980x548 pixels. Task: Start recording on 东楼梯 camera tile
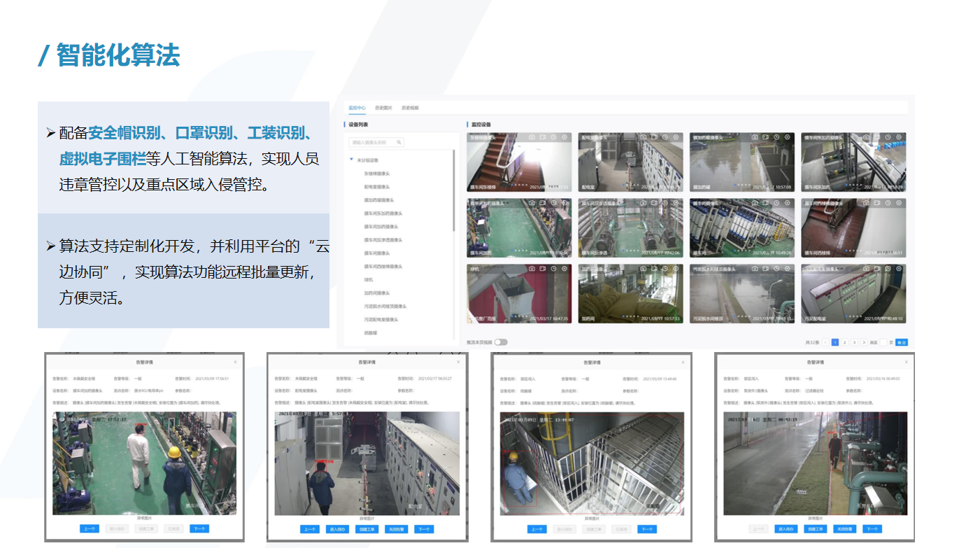click(x=543, y=137)
